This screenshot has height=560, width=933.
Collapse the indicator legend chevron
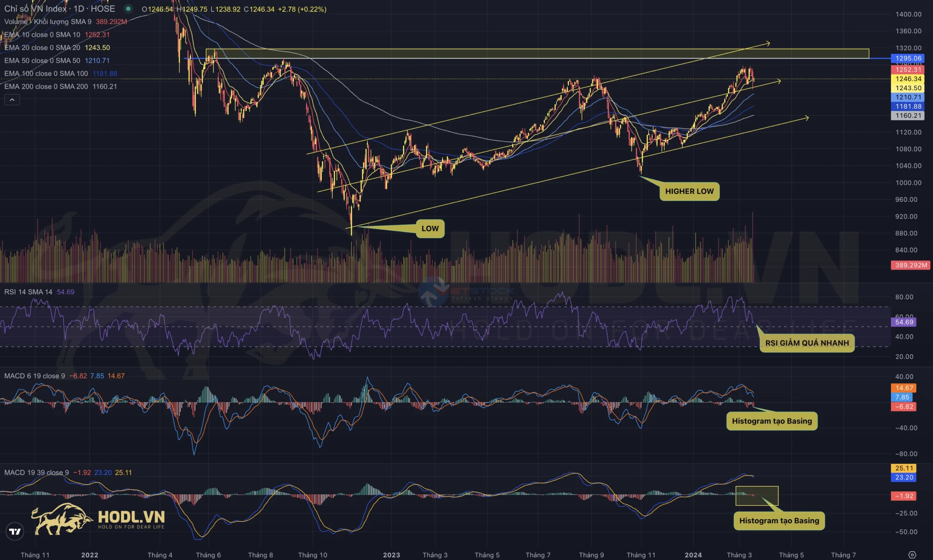tap(12, 100)
